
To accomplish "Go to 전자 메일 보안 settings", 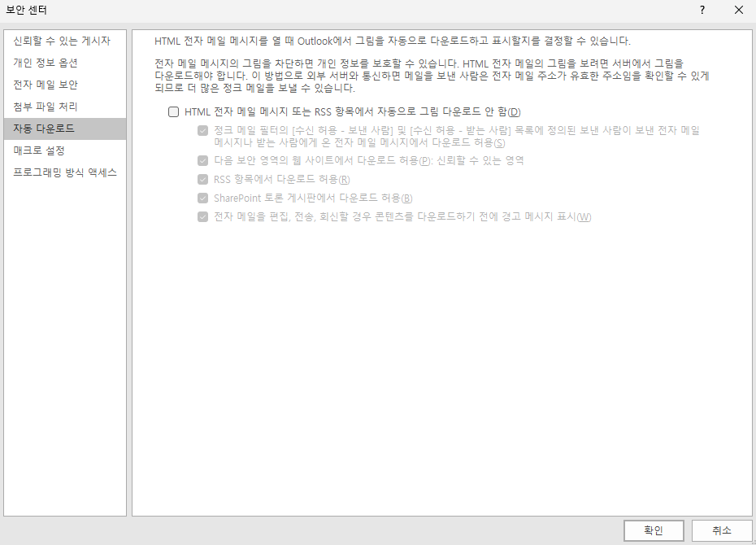I will (x=64, y=85).
